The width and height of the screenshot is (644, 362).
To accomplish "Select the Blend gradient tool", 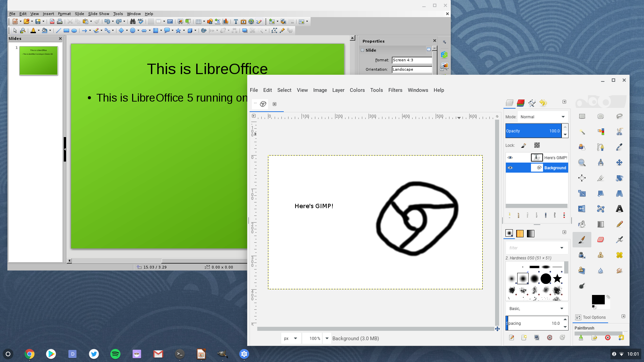I will (x=600, y=224).
